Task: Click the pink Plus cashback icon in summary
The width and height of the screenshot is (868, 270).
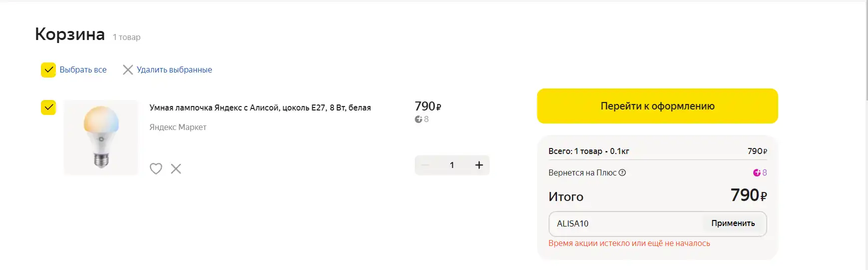Action: point(757,172)
